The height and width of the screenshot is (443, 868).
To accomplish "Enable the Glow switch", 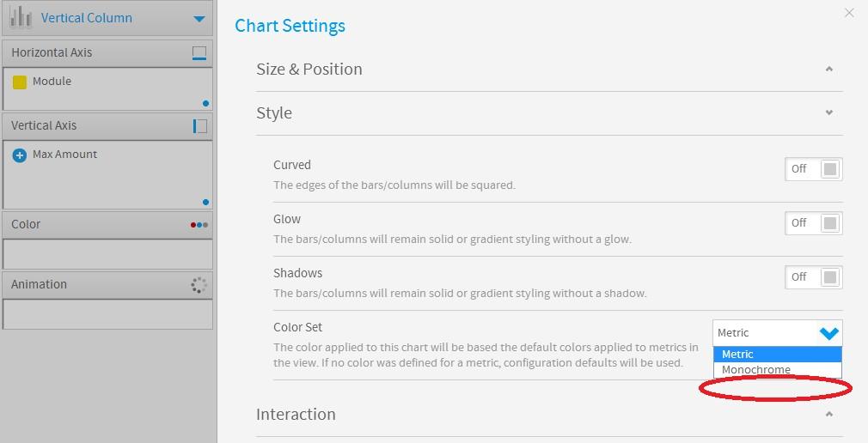I will point(814,223).
